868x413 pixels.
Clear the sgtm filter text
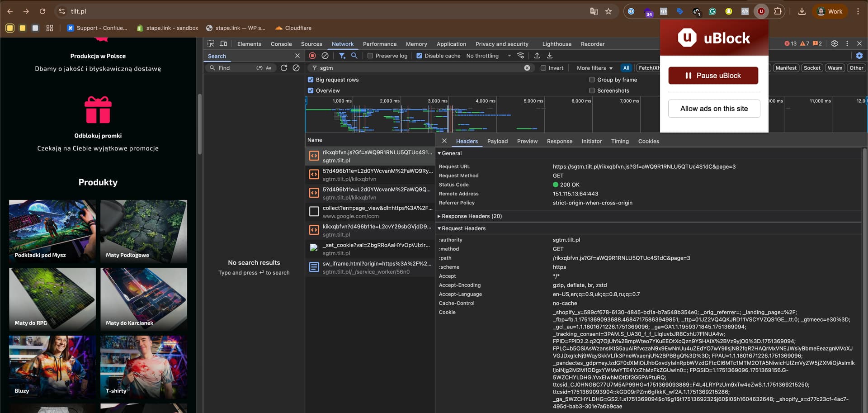(527, 68)
